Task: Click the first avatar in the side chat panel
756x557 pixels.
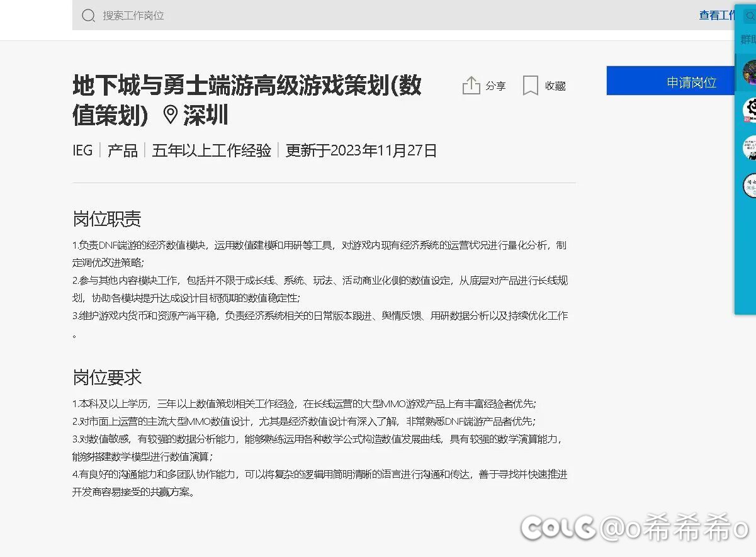Action: click(x=749, y=71)
